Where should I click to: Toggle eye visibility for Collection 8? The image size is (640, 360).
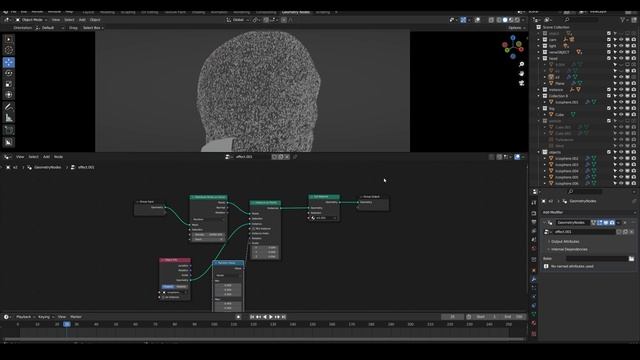(x=621, y=96)
